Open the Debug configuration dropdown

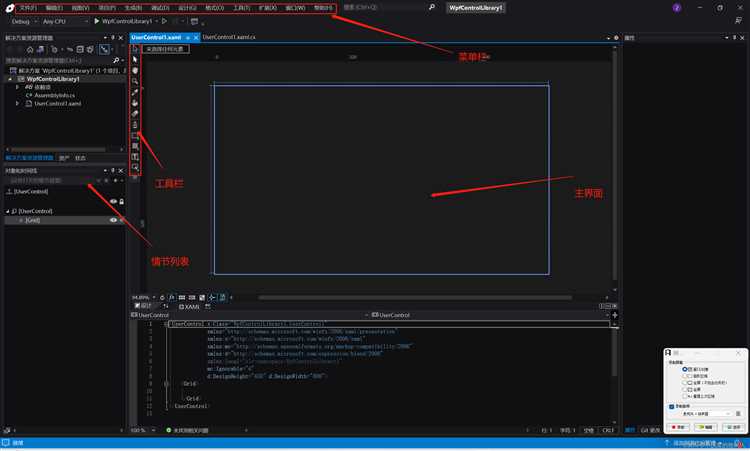(24, 21)
